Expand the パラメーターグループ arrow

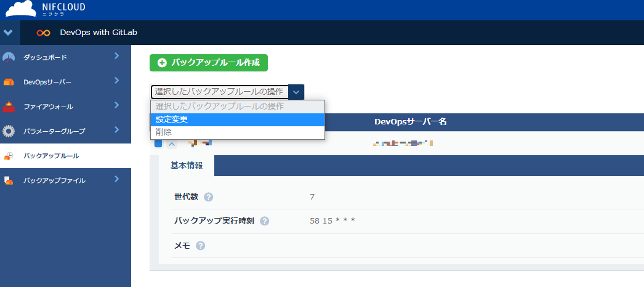pos(116,130)
